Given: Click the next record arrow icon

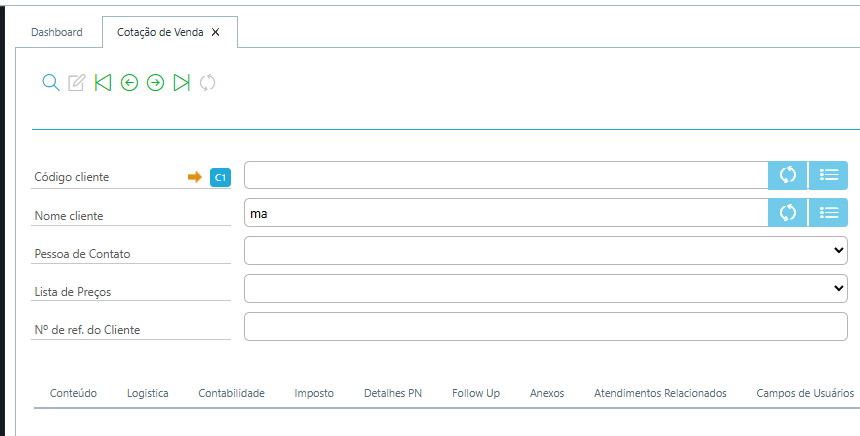Looking at the screenshot, I should tap(155, 83).
